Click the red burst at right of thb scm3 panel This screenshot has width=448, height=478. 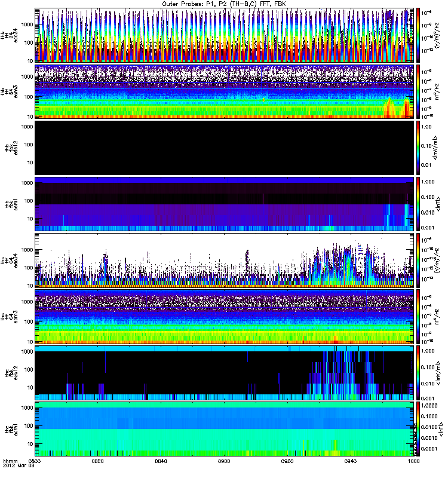[x=391, y=109]
